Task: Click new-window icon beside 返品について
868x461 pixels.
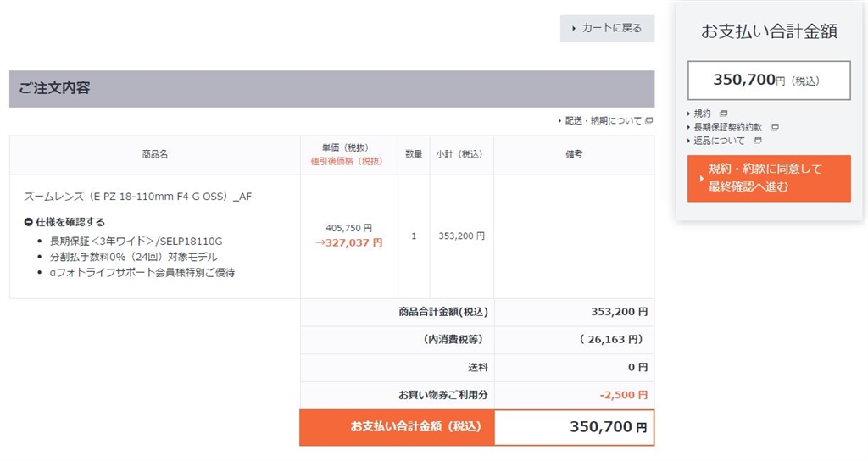Action: (758, 141)
